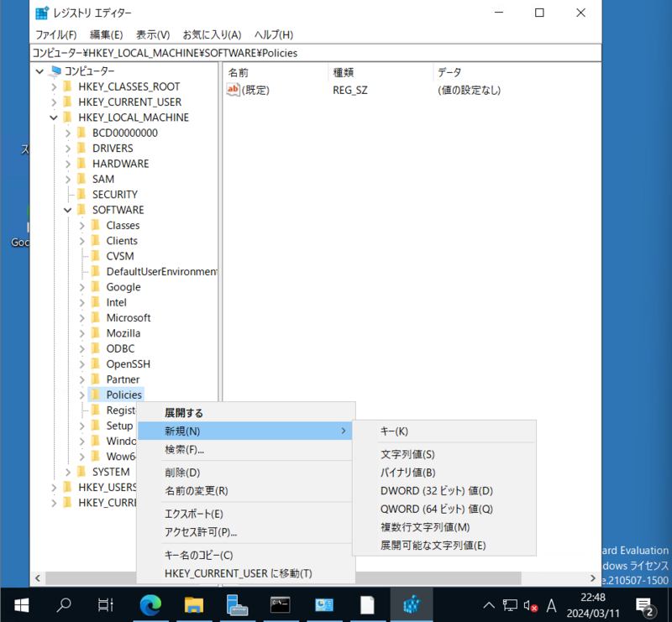Screen dimensions: 672x622
Task: Create new 複数行文字列値(M)
Action: point(444,527)
